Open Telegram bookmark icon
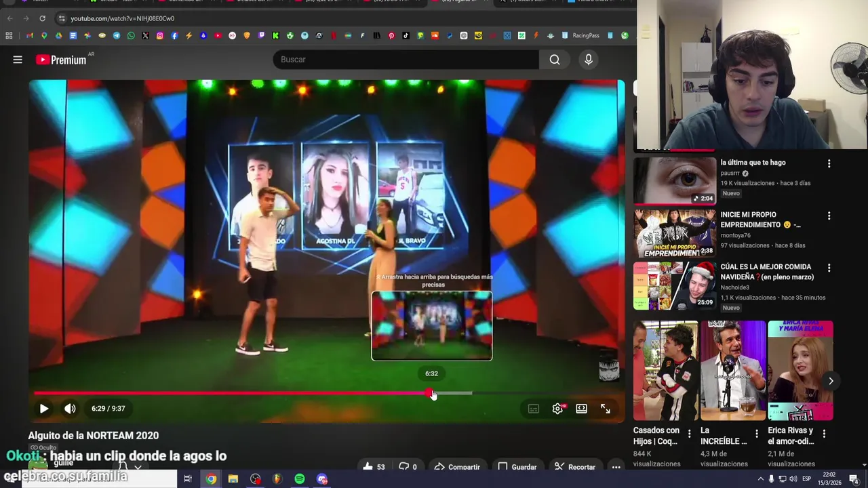 pos(117,35)
